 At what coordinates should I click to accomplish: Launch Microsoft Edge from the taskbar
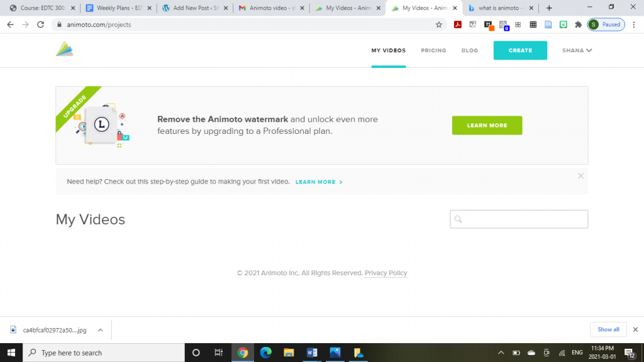click(x=266, y=353)
